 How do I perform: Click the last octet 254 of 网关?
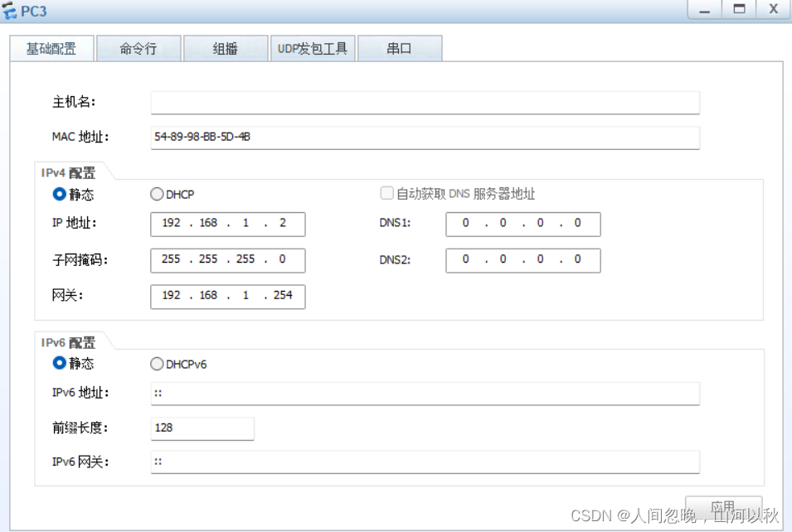283,295
